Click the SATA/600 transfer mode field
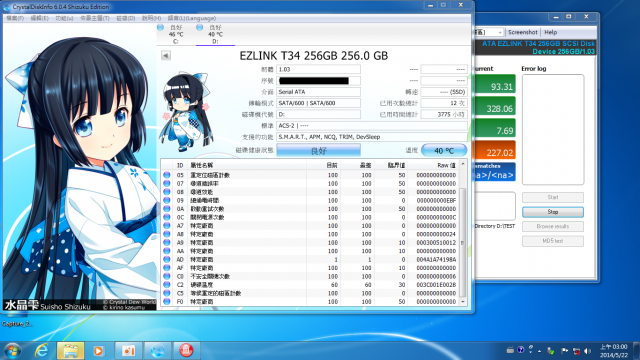 click(318, 103)
